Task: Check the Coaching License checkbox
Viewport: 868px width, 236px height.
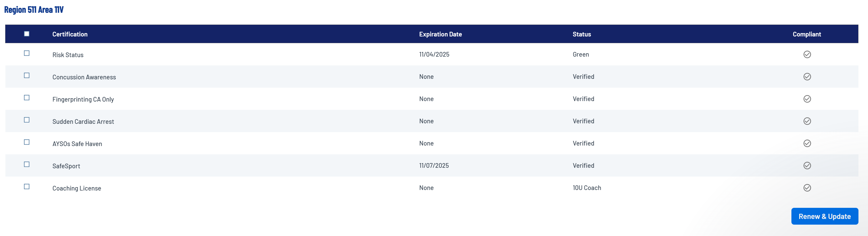Action: [27, 187]
